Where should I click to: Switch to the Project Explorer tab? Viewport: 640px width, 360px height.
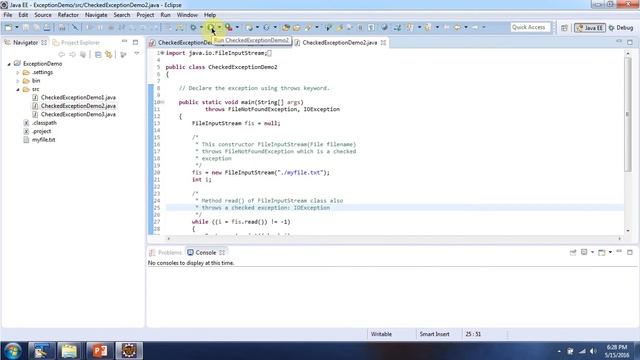click(x=76, y=42)
